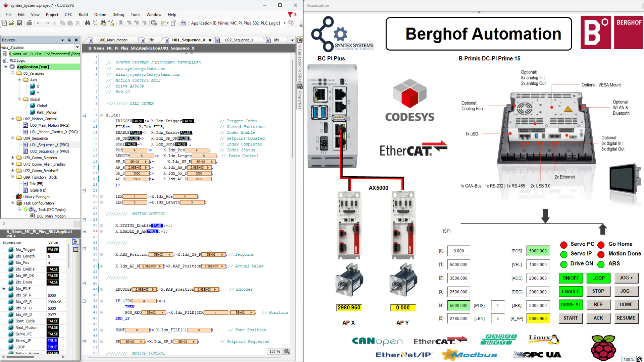Click the Task Configuration icon in tree
The width and height of the screenshot is (644, 362).
coord(19,203)
